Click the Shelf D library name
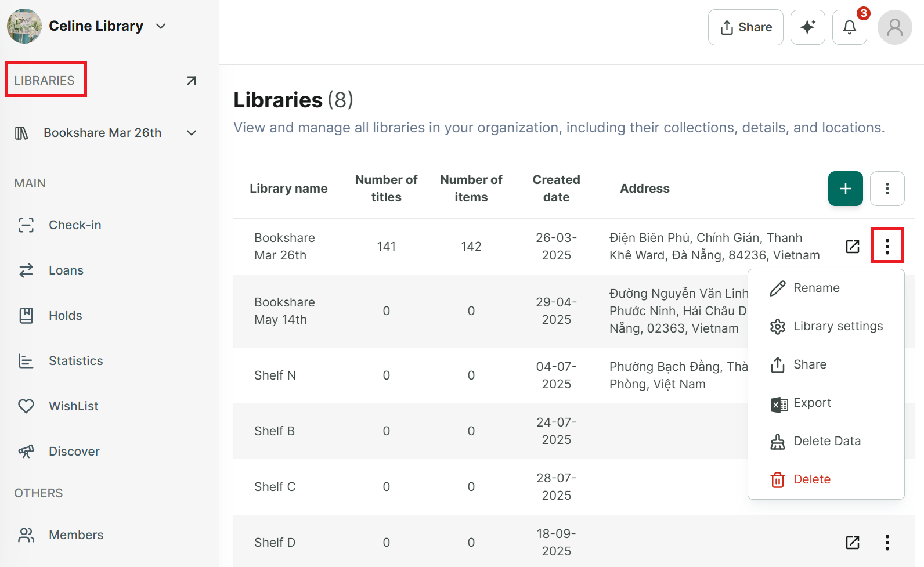924x567 pixels. [x=275, y=543]
